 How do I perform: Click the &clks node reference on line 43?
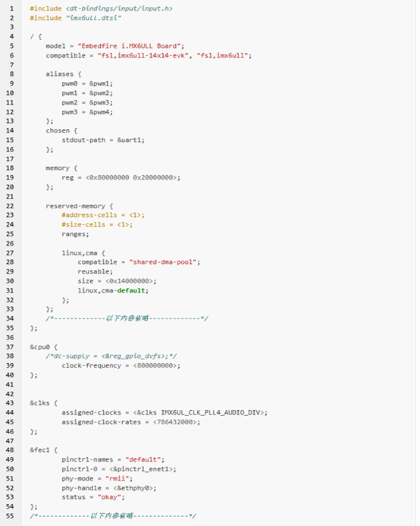coord(39,403)
